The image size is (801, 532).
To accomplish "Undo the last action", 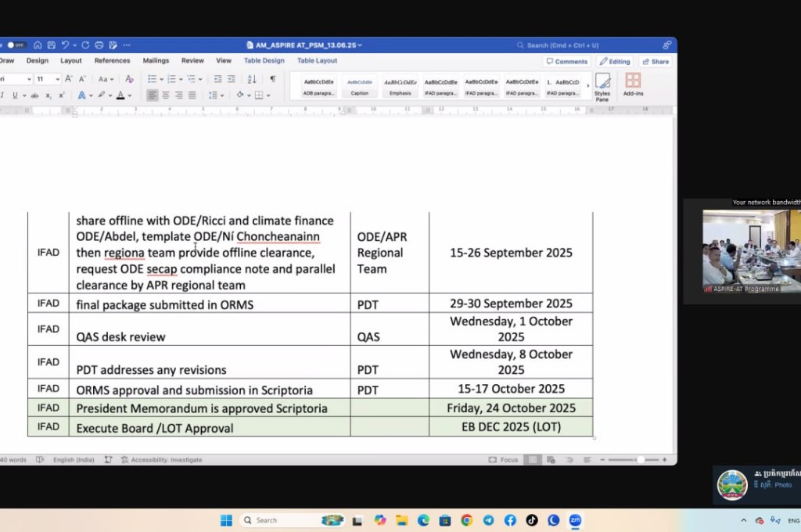I will (65, 45).
